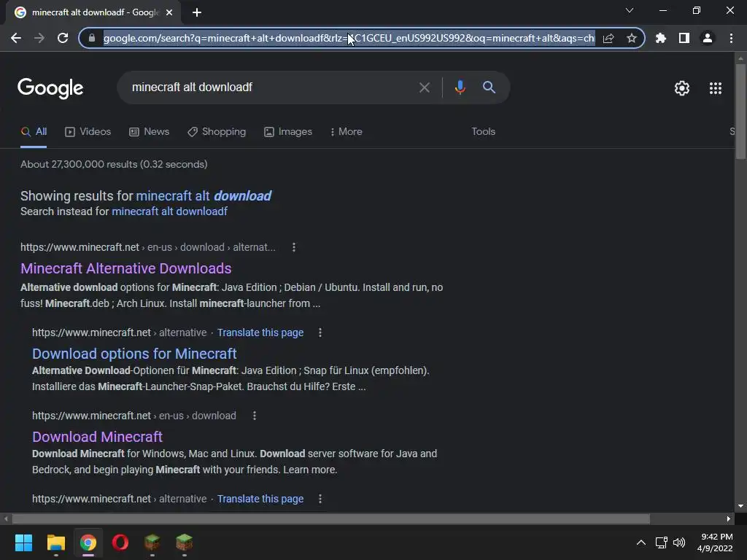Click the horizontal scrollbar right arrow
747x560 pixels.
(729, 518)
